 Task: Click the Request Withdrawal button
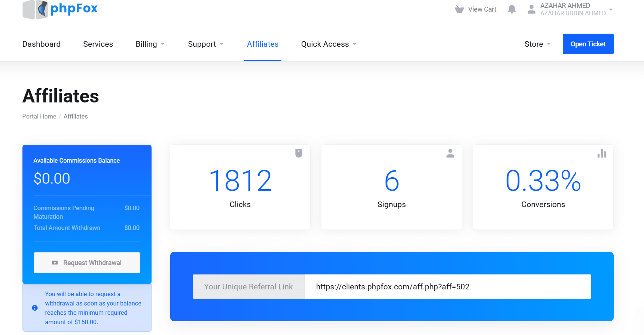point(87,263)
